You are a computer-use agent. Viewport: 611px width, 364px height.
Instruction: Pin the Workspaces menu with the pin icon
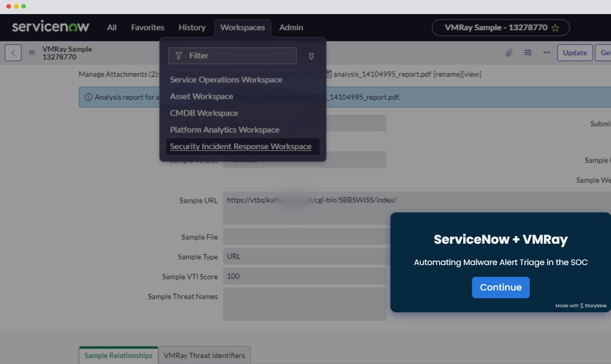(x=311, y=56)
